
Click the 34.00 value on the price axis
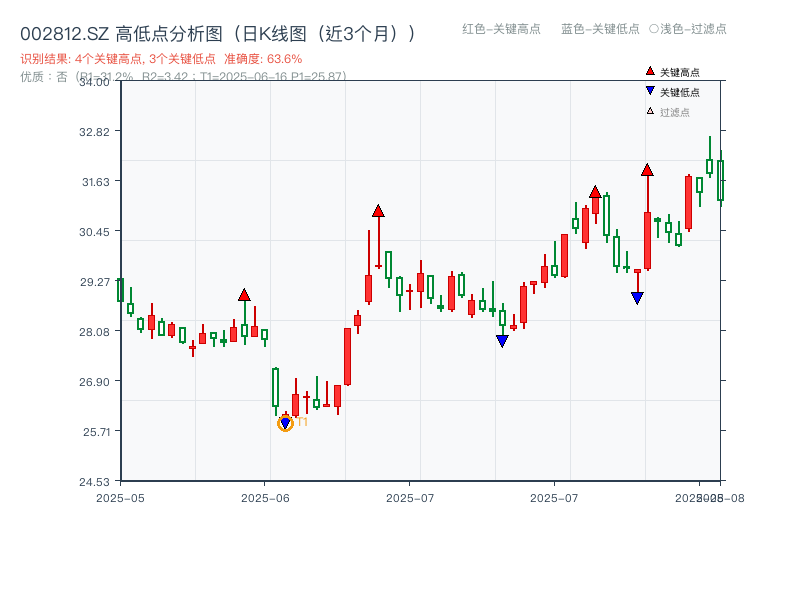coord(95,84)
